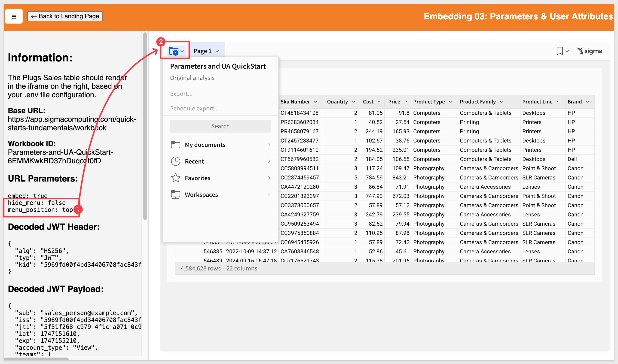
Task: Click the sigma logo
Action: tap(589, 51)
